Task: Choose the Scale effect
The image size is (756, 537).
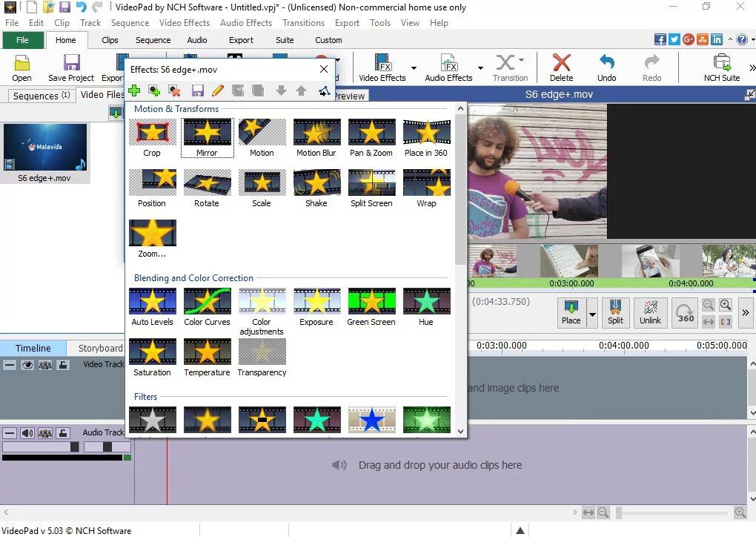Action: point(262,188)
